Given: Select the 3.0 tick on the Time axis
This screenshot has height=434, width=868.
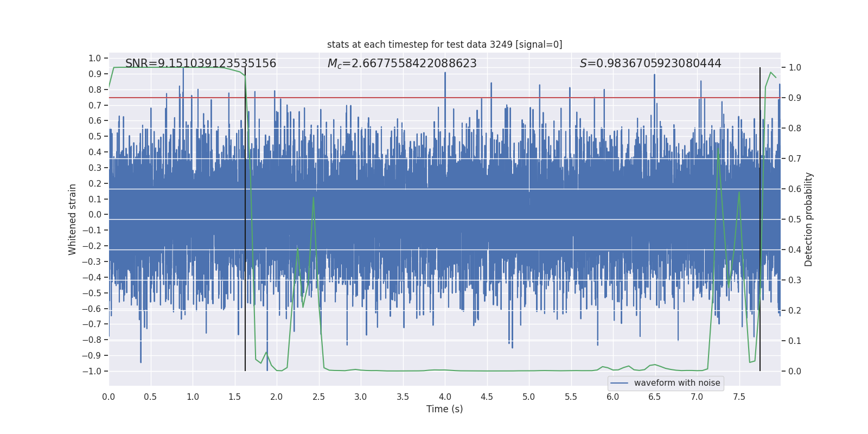Looking at the screenshot, I should [361, 397].
